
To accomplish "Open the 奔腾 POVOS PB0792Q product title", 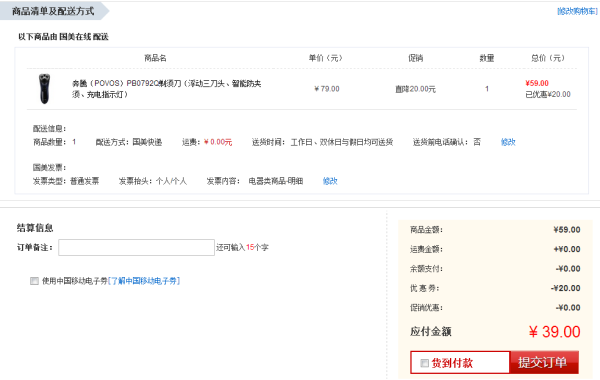I will pos(166,89).
